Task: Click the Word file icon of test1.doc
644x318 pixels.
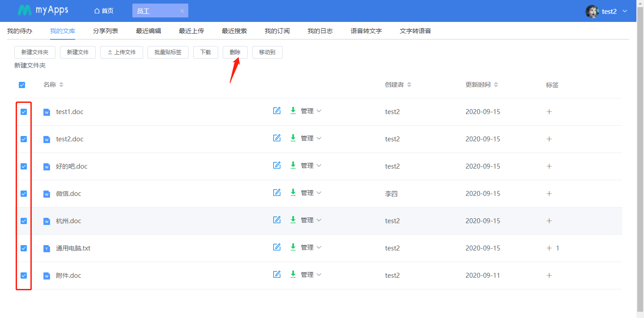Action: pos(47,112)
